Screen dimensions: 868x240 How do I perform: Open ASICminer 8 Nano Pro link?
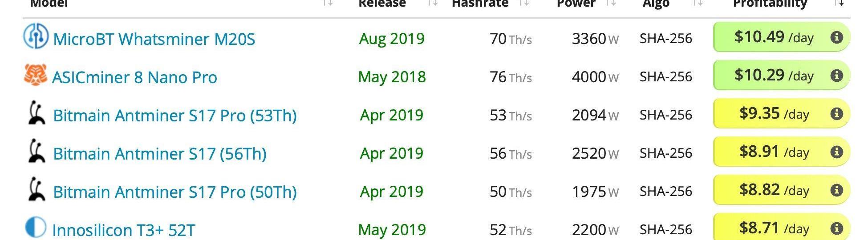pos(134,77)
